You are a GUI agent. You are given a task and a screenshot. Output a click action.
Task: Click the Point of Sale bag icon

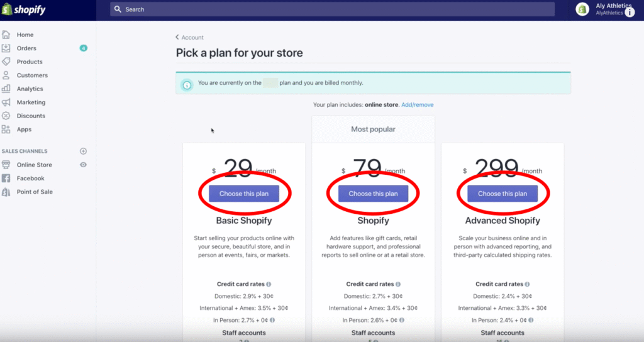6,192
